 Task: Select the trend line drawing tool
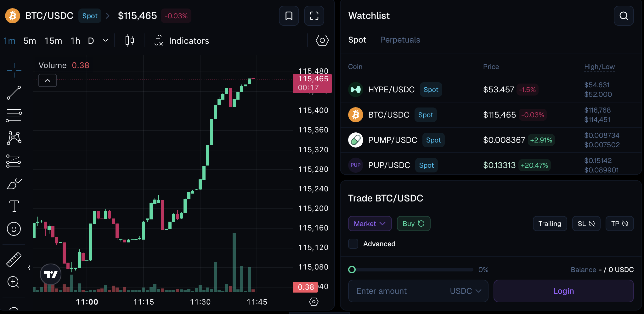[x=14, y=93]
